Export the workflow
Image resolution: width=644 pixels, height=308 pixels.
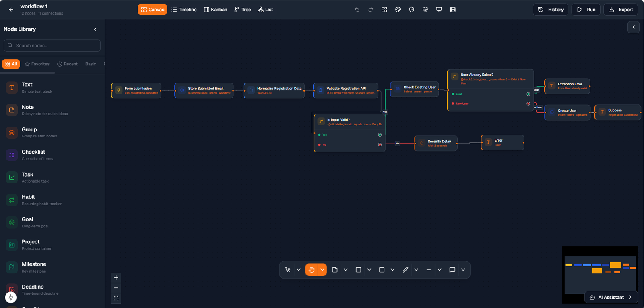click(x=621, y=10)
